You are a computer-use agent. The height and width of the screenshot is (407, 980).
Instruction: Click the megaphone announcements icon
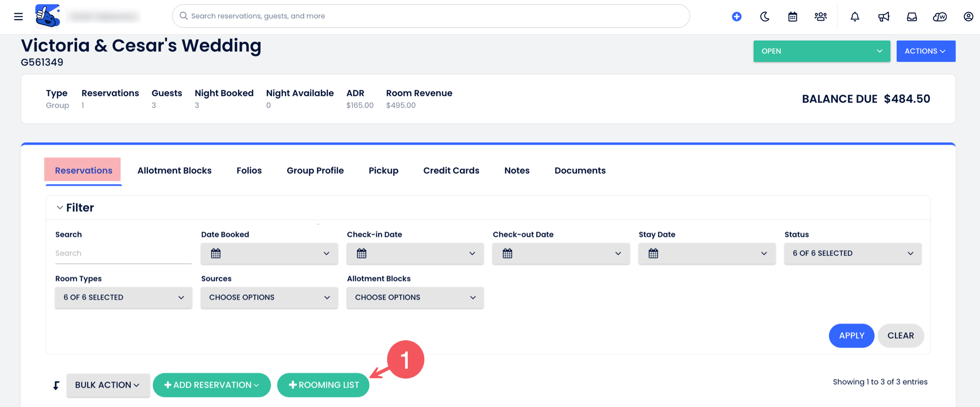(x=883, y=17)
